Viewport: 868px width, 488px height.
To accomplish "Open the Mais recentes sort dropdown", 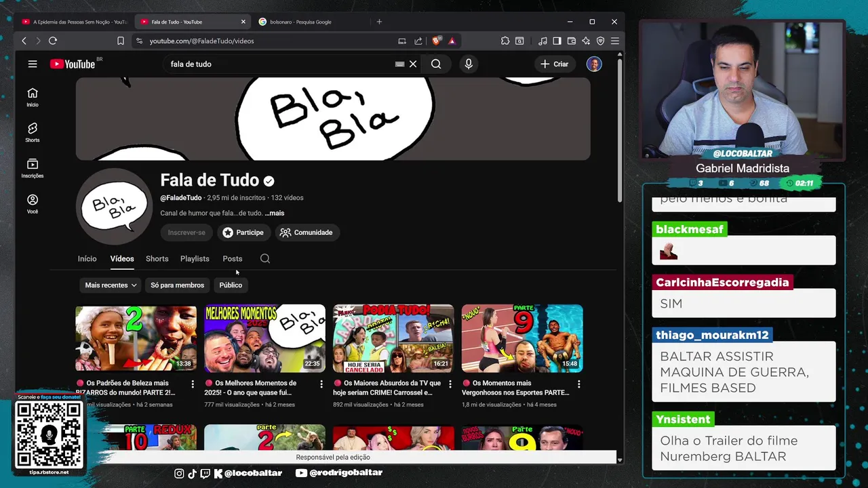I will (x=111, y=285).
